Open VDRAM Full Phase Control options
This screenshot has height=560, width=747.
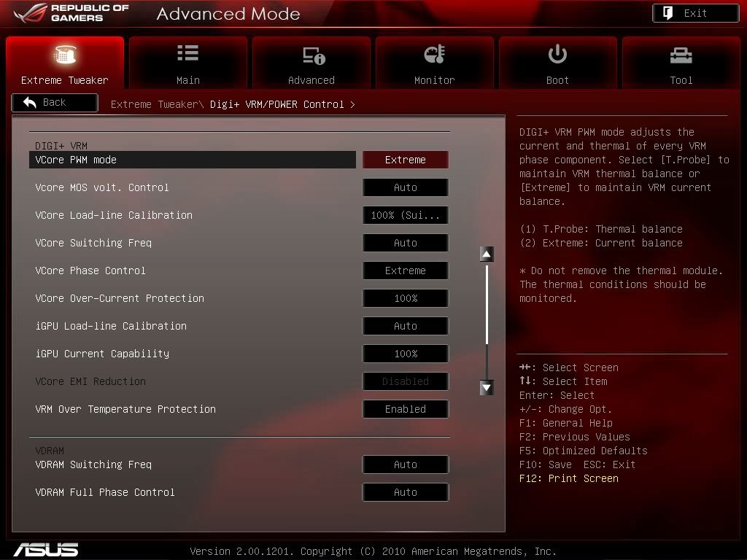point(405,492)
